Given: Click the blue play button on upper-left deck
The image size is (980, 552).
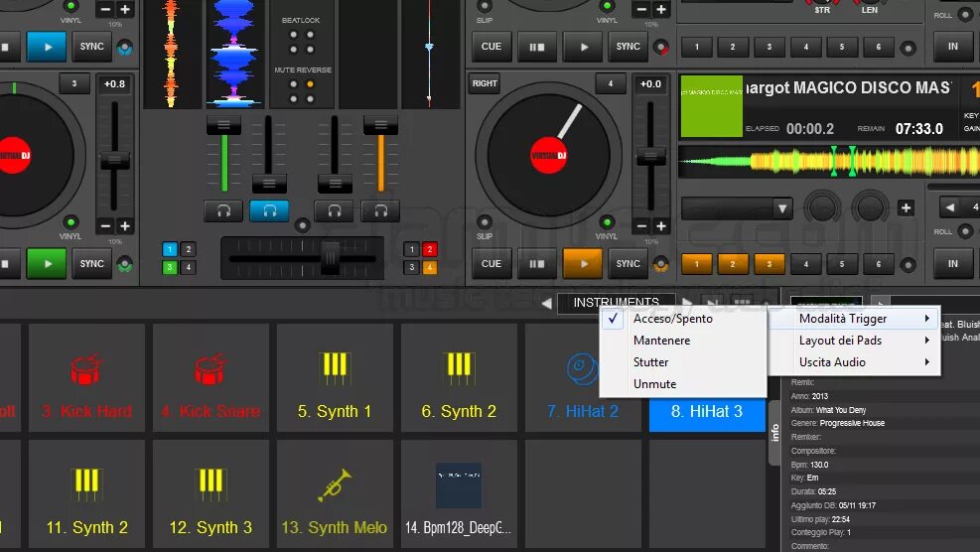Looking at the screenshot, I should (x=47, y=47).
